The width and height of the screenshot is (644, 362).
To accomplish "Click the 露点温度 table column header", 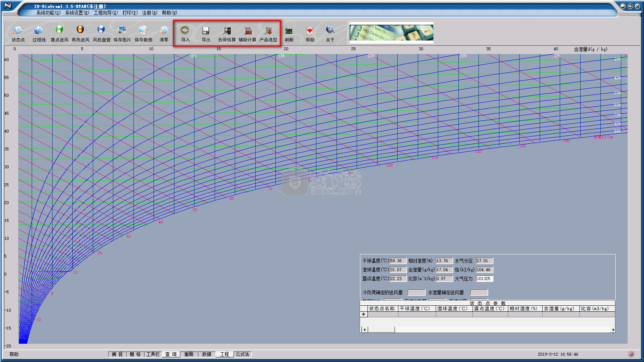I will pos(490,309).
